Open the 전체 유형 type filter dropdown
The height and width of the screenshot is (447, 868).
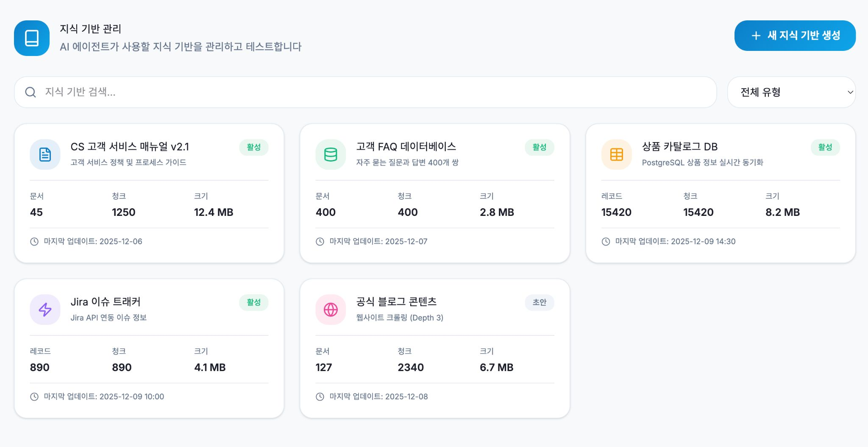(791, 92)
